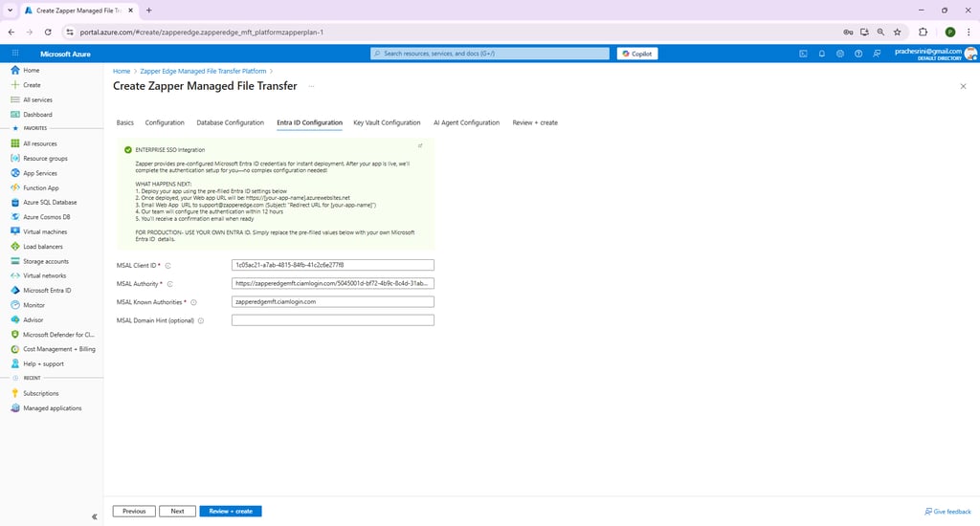Switch to Review + create tab

535,123
